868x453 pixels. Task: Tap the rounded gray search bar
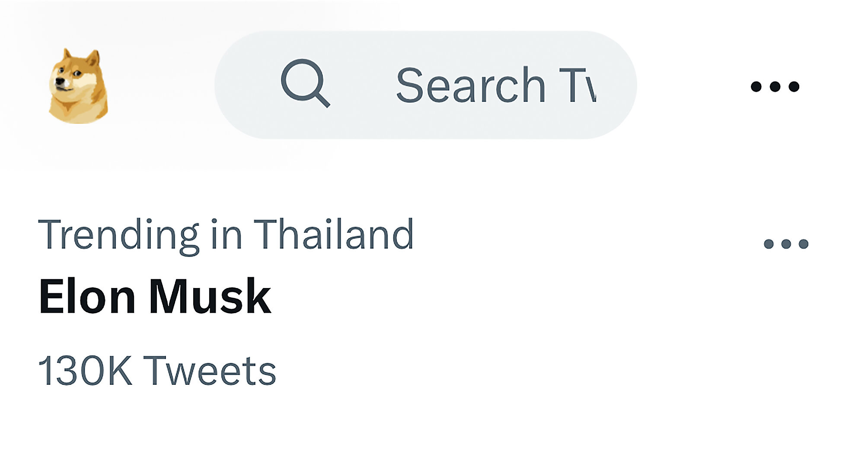click(x=425, y=85)
